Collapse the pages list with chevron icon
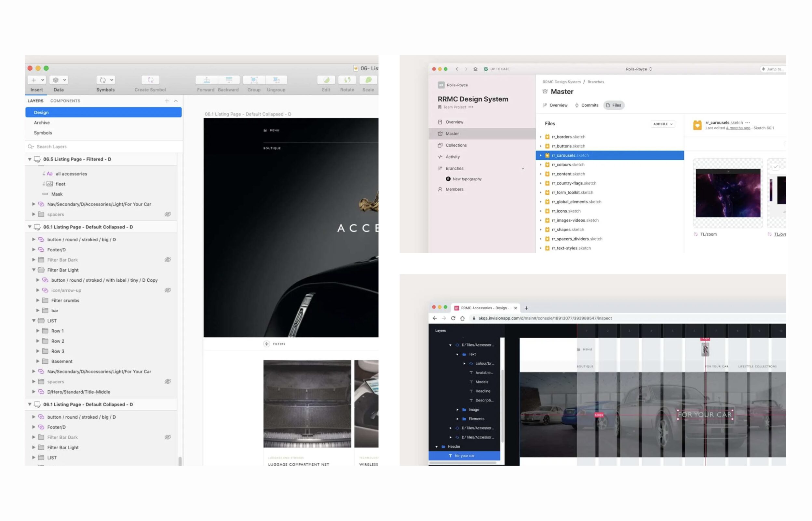Screen dimensions: 812x521 tap(176, 101)
